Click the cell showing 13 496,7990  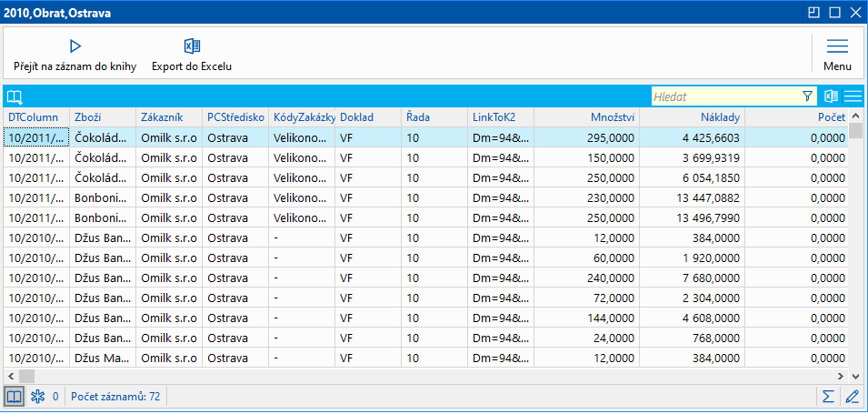(692, 217)
